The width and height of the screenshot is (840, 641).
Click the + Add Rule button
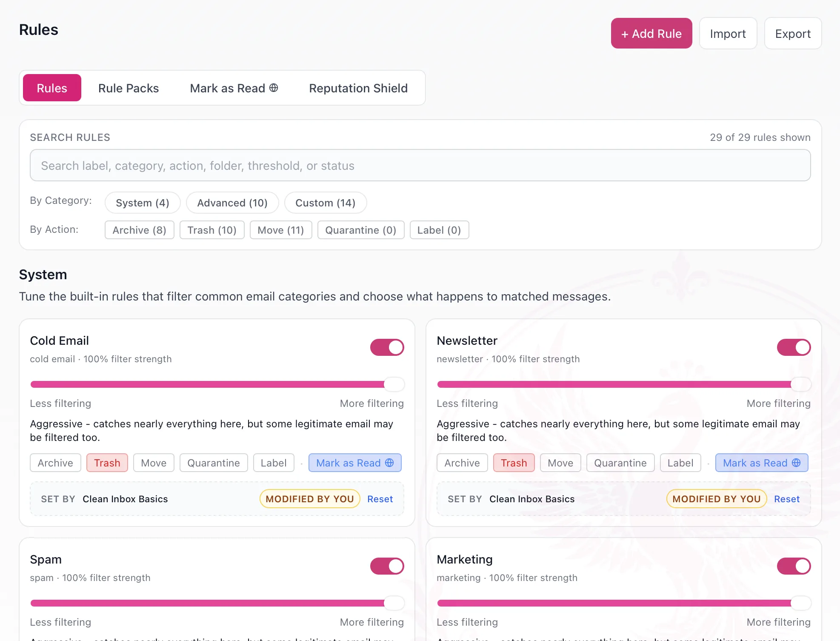pyautogui.click(x=651, y=33)
